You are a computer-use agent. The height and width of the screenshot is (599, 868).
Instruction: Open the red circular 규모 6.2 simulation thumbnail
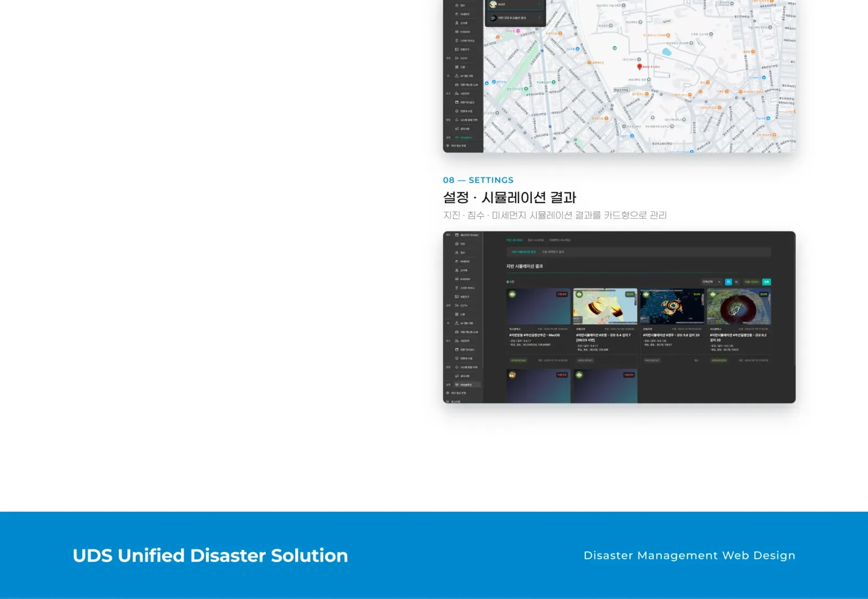(739, 306)
